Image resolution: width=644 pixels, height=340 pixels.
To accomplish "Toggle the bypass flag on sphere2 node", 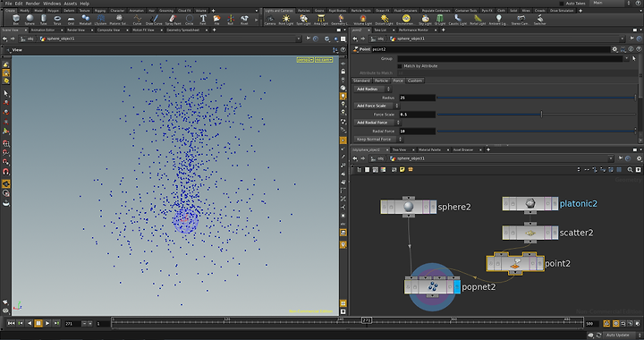I will point(385,207).
